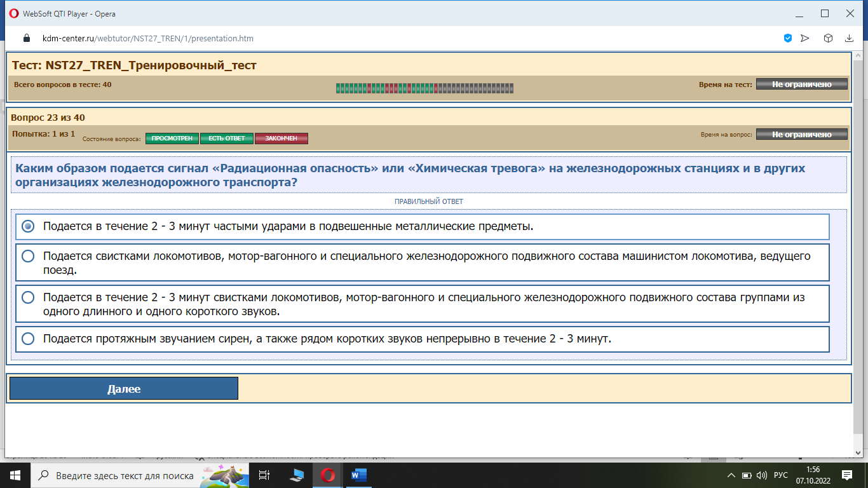The height and width of the screenshot is (488, 868).
Task: Click the ЗАКОНЧЕН status indicator
Action: click(x=281, y=139)
